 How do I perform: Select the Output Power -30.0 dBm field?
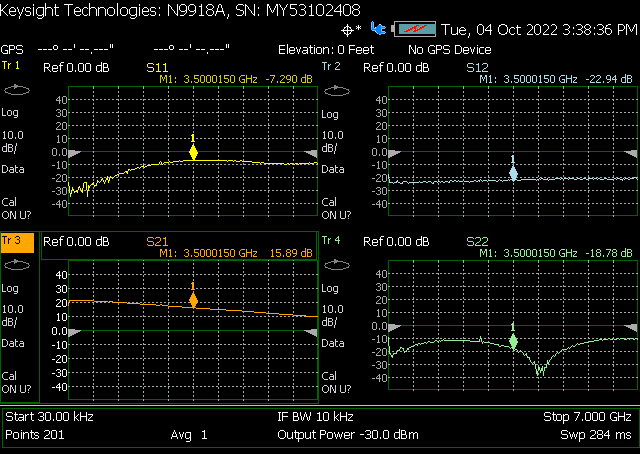point(347,436)
